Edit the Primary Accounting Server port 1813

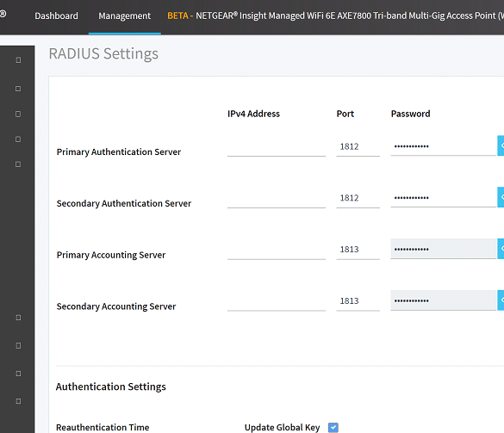(358, 250)
